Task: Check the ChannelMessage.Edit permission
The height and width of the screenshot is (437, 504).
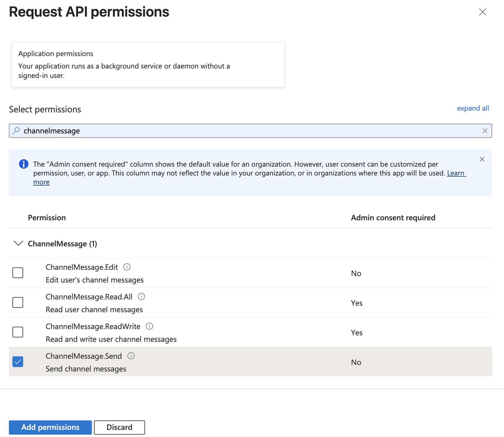Action: [17, 273]
